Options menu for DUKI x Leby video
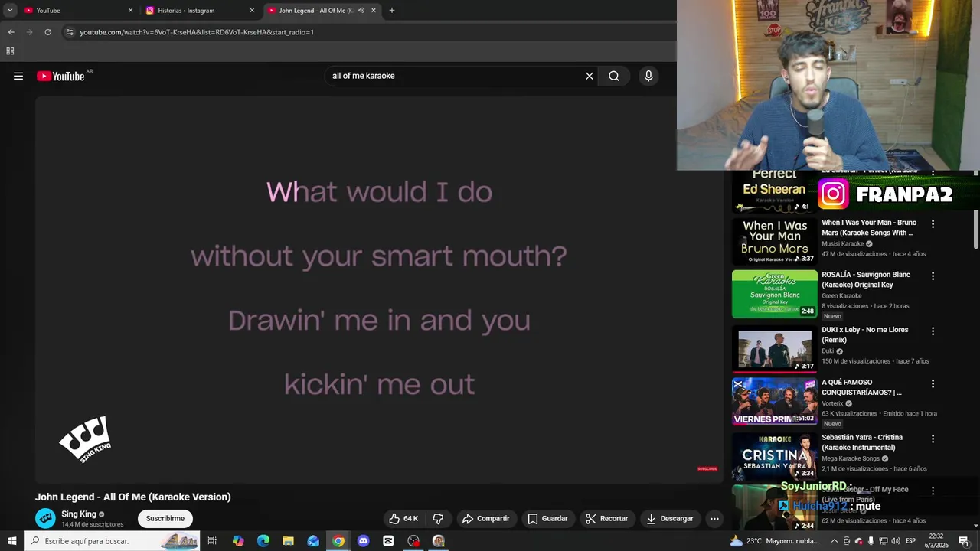Image resolution: width=980 pixels, height=551 pixels. point(933,331)
